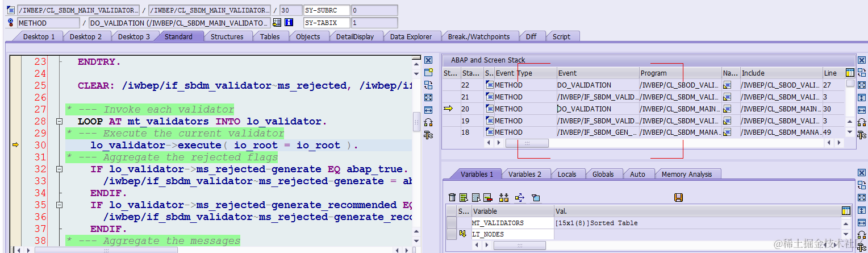Viewport: 868px width, 253px height.
Task: Click the save icon in Variables toolbar
Action: (678, 197)
